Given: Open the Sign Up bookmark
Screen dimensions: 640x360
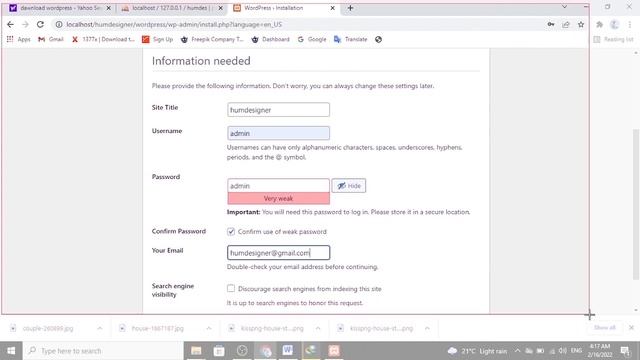Looking at the screenshot, I should pos(158,39).
